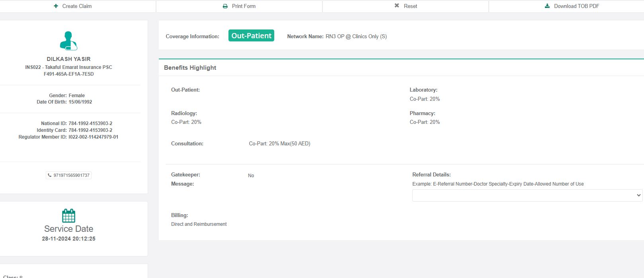The width and height of the screenshot is (644, 278).
Task: Click the green Out-Patient coverage badge
Action: pos(251,35)
